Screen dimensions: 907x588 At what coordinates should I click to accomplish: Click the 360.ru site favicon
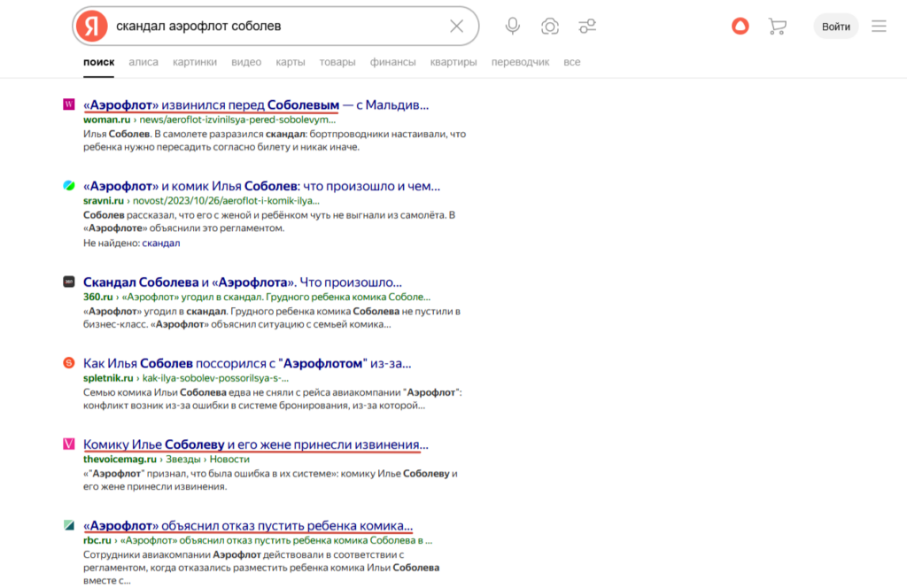coord(69,282)
